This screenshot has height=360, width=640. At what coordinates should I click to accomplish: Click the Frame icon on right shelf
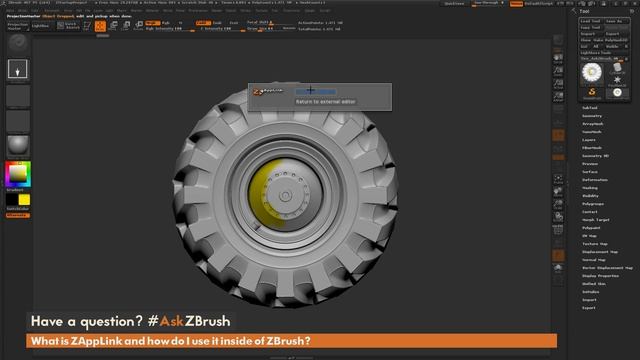tap(558, 178)
